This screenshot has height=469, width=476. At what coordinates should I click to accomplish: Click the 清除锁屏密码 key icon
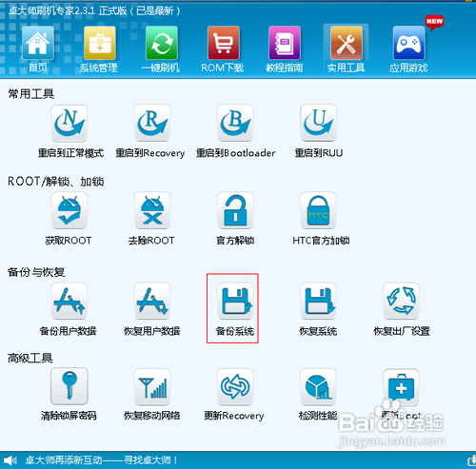(x=69, y=386)
